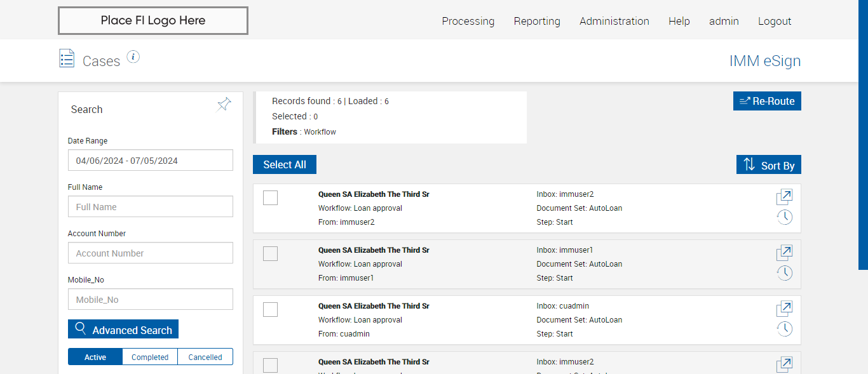View history of the immuser2 case

785,217
